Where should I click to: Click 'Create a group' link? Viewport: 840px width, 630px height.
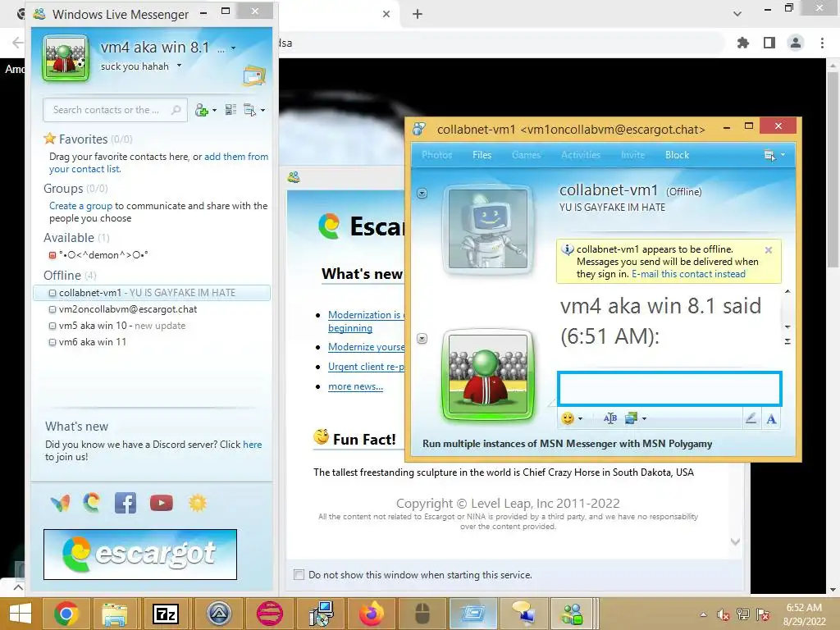click(x=81, y=206)
